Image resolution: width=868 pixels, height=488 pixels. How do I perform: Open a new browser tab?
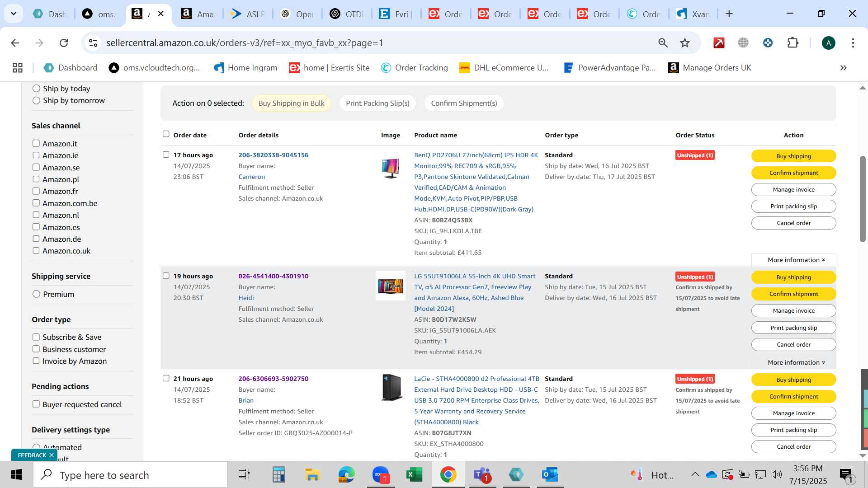[x=729, y=14]
